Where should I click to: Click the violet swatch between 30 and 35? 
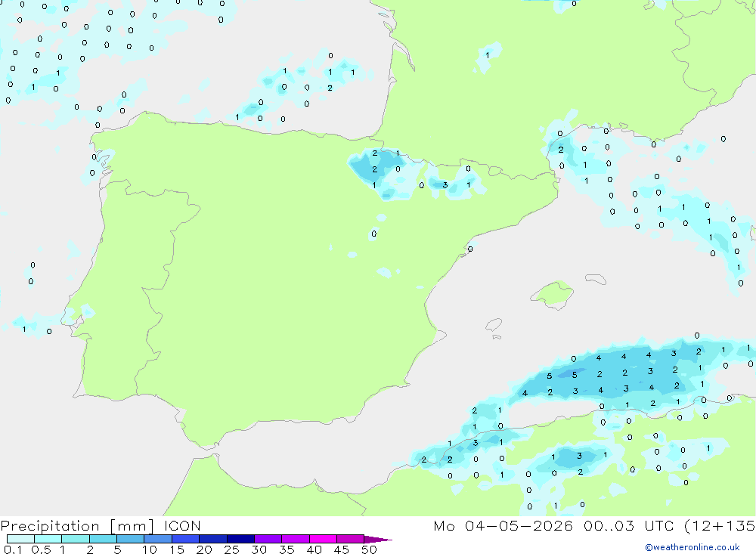coord(268,539)
